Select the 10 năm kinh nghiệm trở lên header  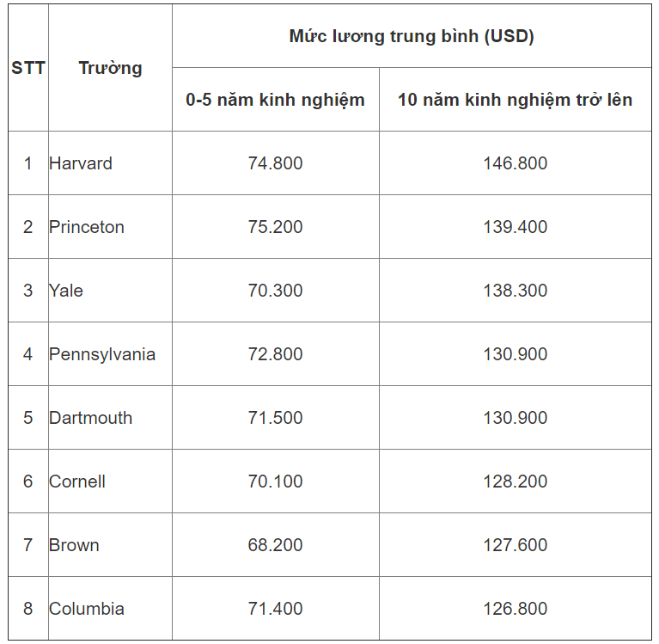(515, 100)
